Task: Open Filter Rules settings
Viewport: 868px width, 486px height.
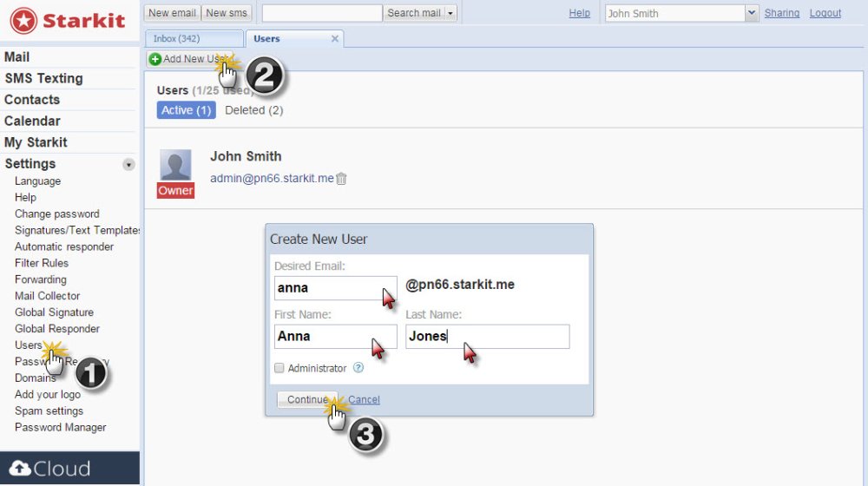Action: pos(42,263)
